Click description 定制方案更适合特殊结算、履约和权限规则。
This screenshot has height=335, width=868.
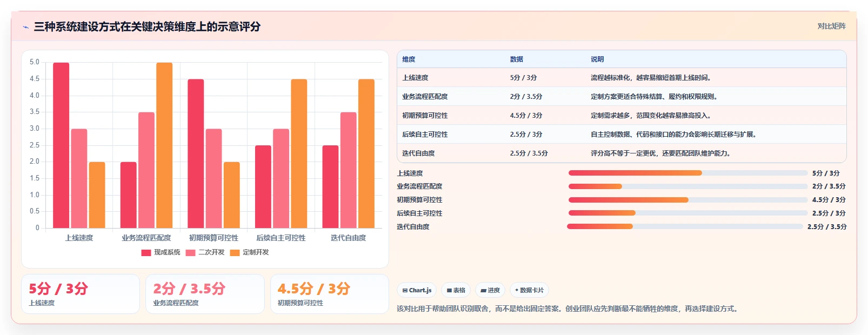[656, 97]
